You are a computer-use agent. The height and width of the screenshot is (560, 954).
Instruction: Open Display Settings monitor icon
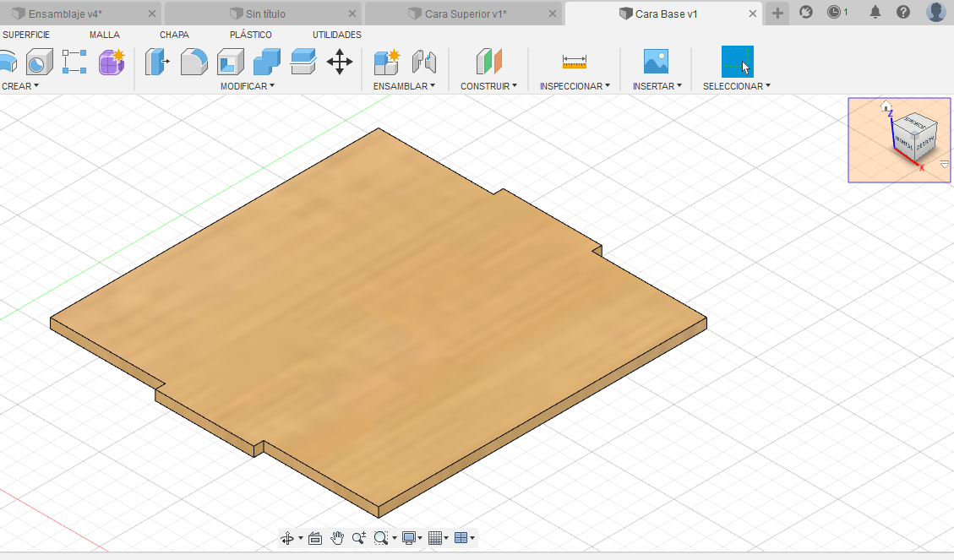409,538
